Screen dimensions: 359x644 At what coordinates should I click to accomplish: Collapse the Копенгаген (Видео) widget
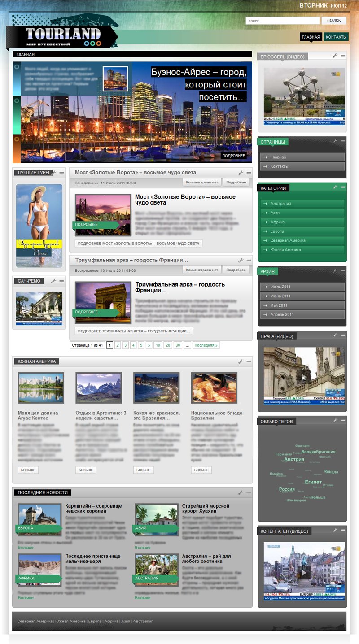click(343, 530)
